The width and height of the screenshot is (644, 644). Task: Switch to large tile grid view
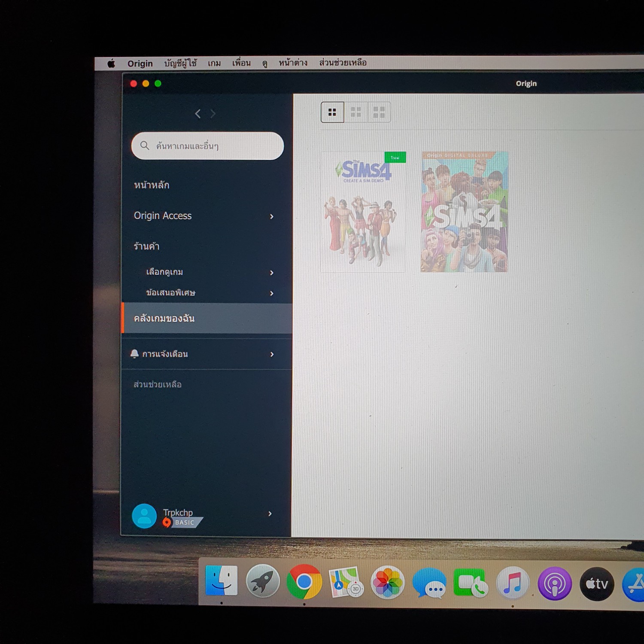tap(379, 112)
